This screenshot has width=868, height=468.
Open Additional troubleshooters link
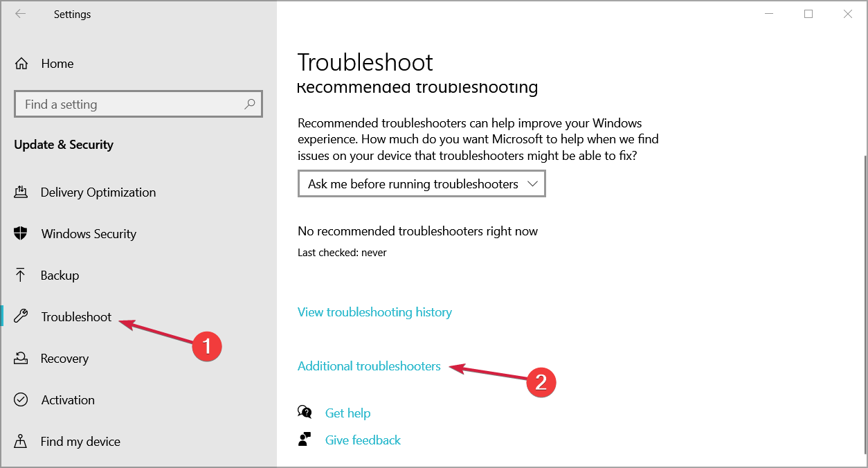click(x=369, y=366)
